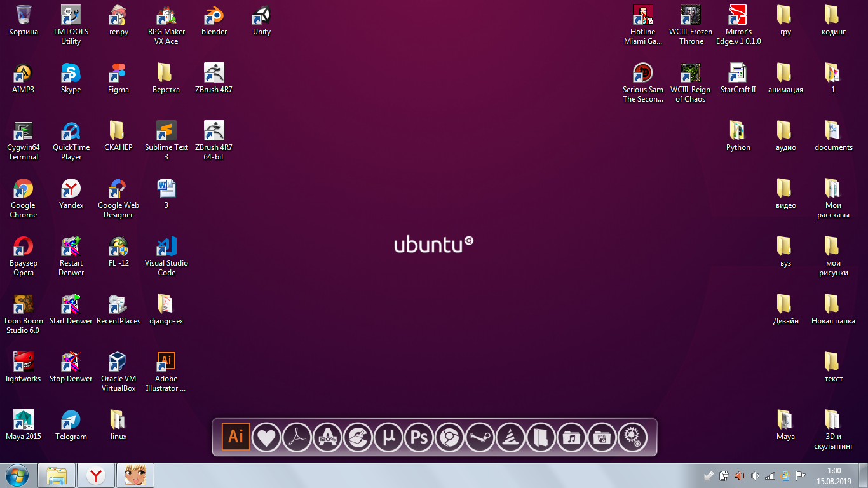
Task: Select the linux folder on desktop
Action: click(x=118, y=425)
